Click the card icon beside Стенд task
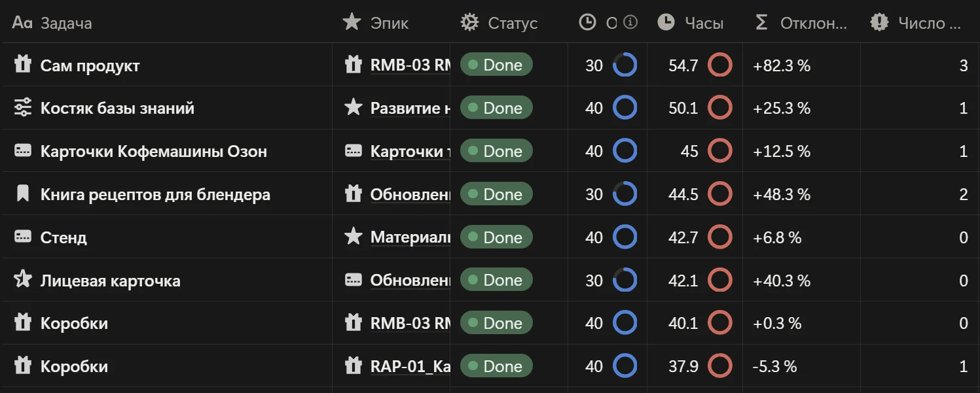Screen dimensions: 980x393 (23, 237)
